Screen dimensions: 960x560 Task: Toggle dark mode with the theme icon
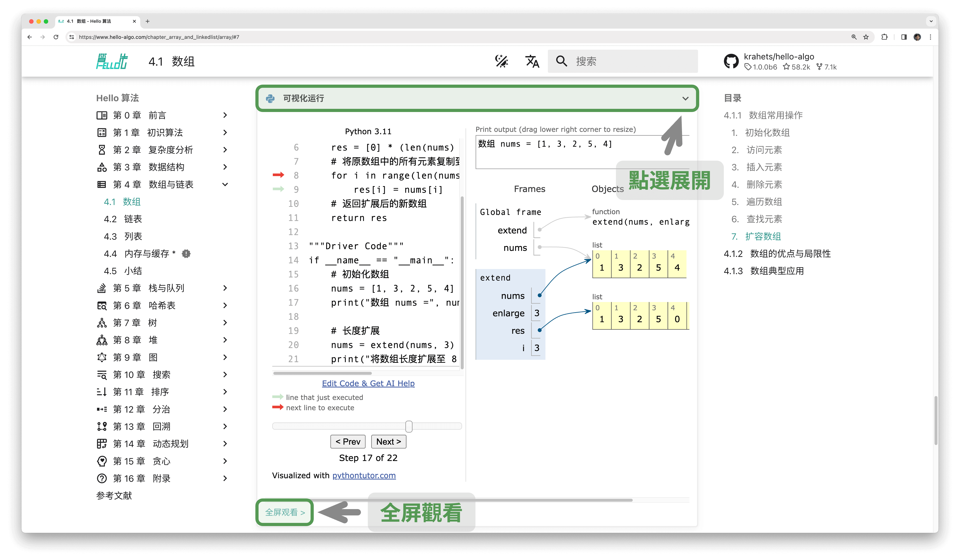pyautogui.click(x=502, y=61)
